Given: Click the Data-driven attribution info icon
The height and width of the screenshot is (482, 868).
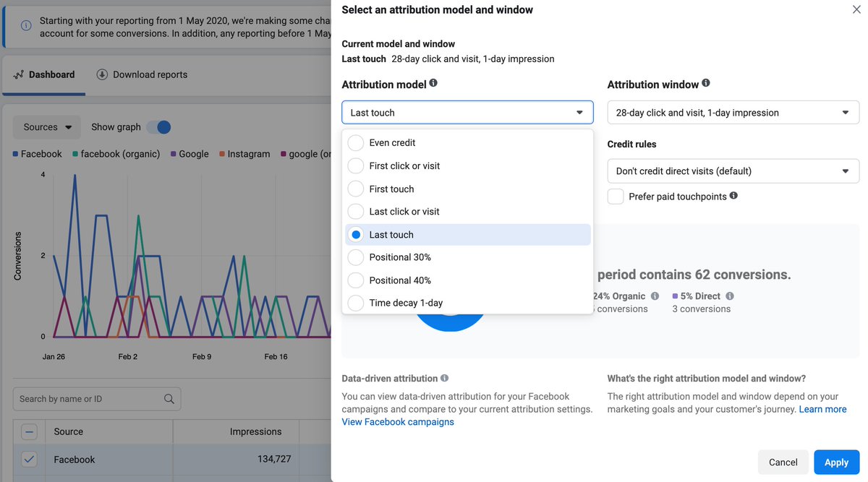Looking at the screenshot, I should (444, 378).
